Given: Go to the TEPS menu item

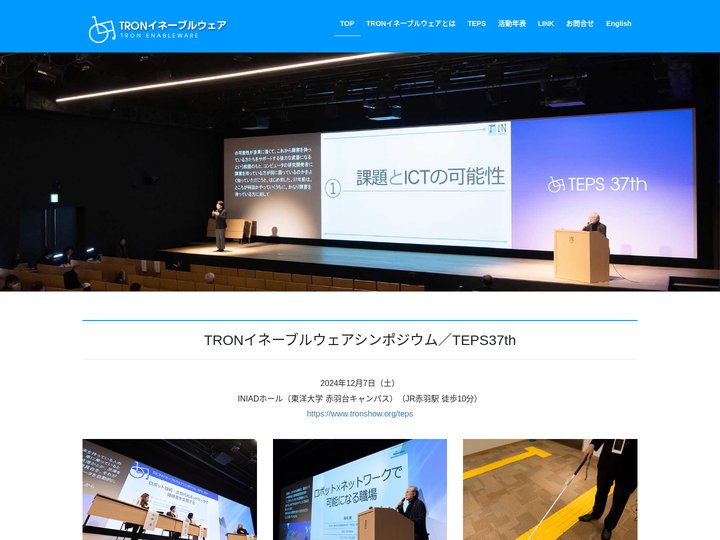Looking at the screenshot, I should coord(476,23).
